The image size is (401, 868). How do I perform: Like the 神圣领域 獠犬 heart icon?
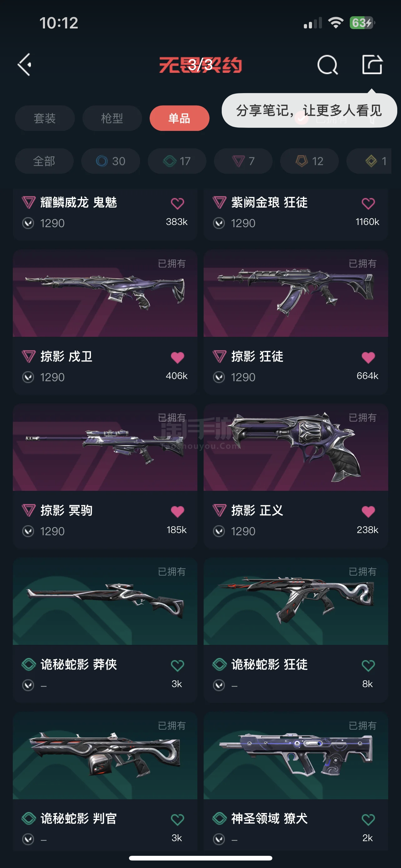(368, 819)
